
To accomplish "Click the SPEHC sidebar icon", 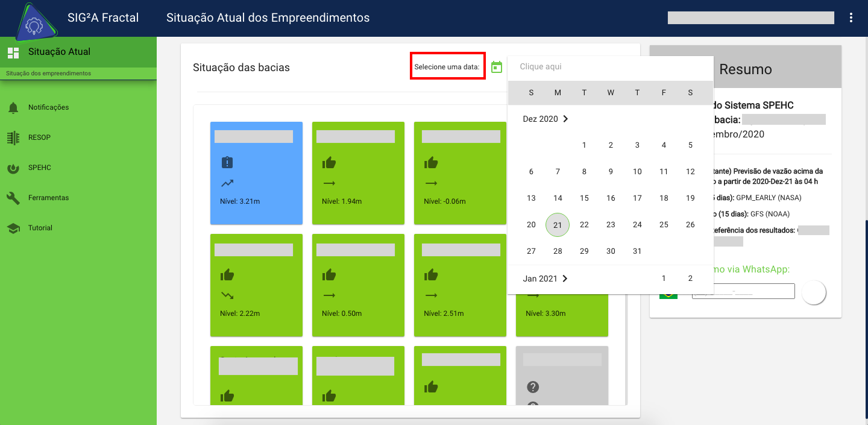I will click(13, 168).
